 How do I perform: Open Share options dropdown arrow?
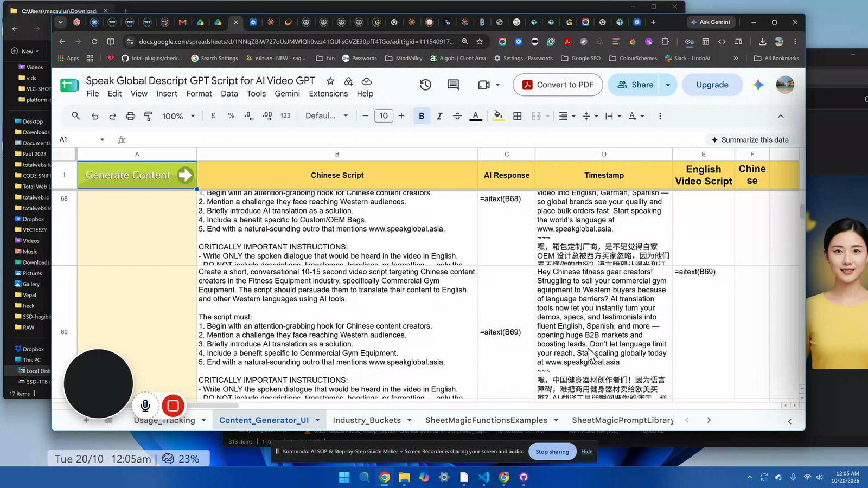tap(668, 85)
